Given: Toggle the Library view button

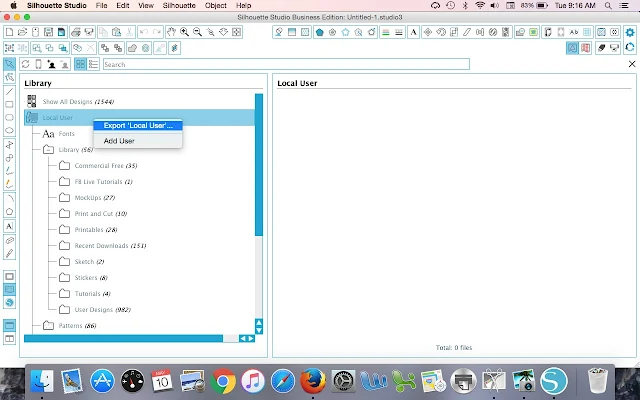Looking at the screenshot, I should coord(9,289).
